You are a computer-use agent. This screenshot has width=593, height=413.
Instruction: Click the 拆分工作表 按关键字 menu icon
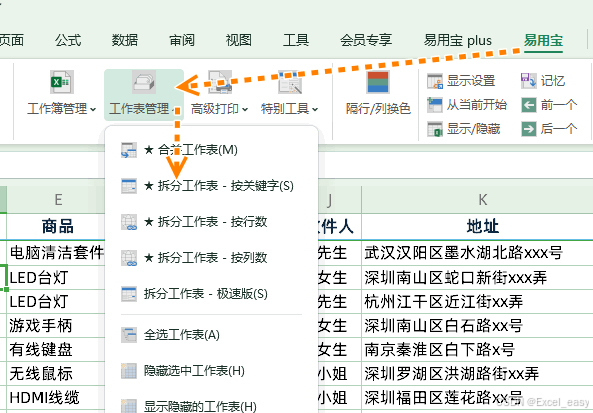coord(129,186)
